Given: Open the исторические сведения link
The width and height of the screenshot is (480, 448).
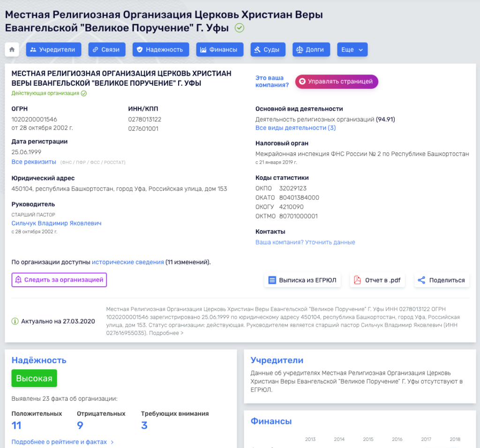Looking at the screenshot, I should click(x=127, y=262).
